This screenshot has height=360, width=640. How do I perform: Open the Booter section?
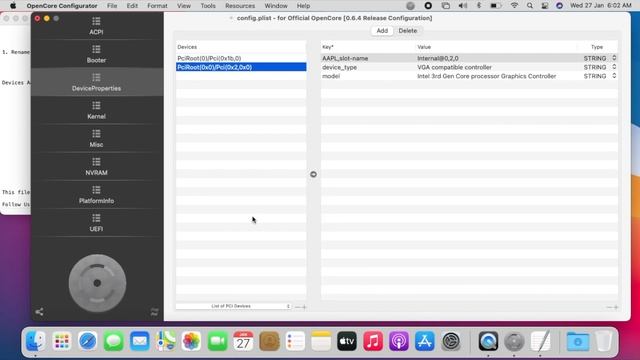96,54
